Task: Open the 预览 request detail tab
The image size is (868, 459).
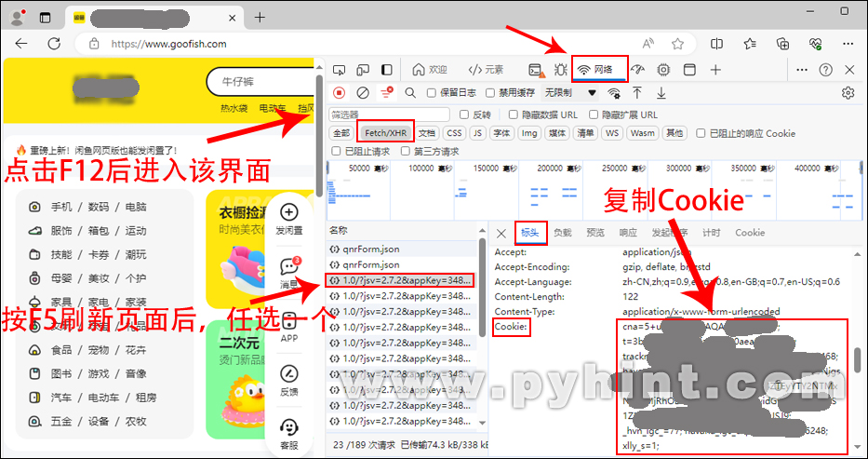Action: coord(595,233)
